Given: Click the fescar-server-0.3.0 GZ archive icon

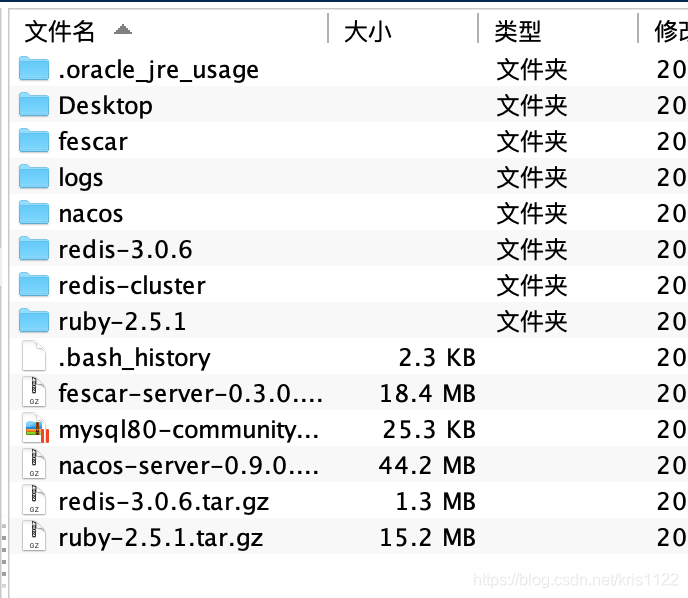Looking at the screenshot, I should pos(34,392).
